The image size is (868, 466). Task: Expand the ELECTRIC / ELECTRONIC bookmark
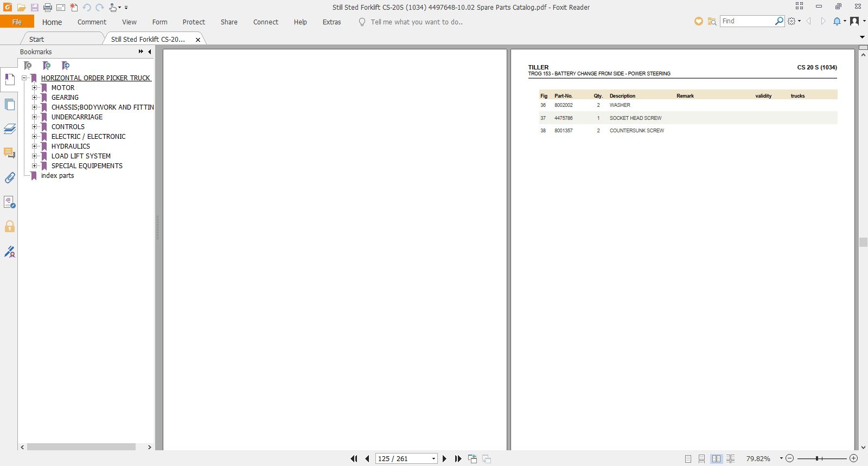click(34, 137)
